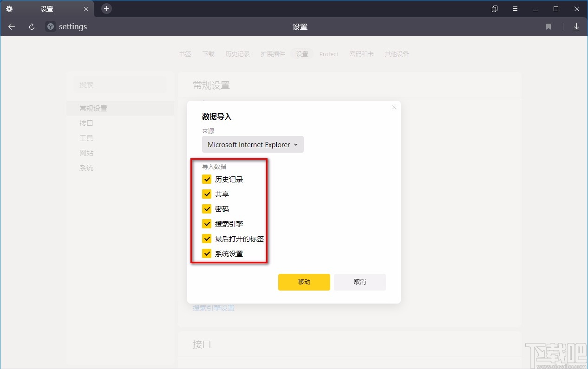Select 工具 in the settings sidebar
The width and height of the screenshot is (588, 369).
click(x=86, y=138)
